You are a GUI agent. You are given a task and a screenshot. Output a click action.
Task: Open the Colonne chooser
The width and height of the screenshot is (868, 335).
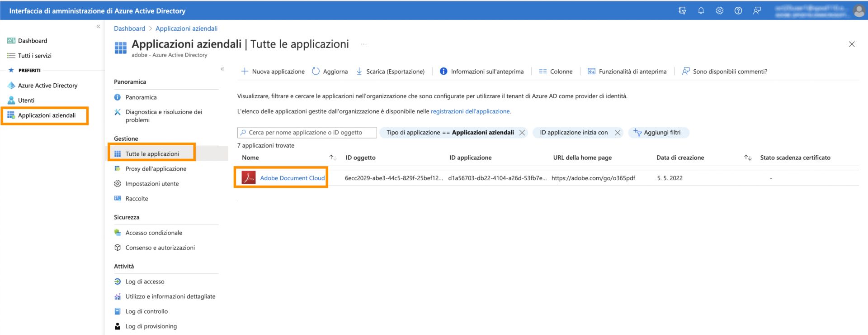556,72
